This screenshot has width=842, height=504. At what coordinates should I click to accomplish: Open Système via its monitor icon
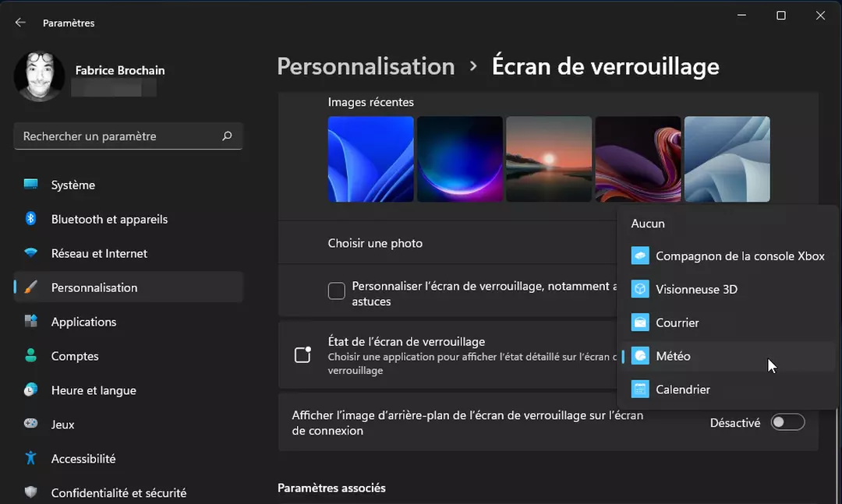pyautogui.click(x=31, y=185)
